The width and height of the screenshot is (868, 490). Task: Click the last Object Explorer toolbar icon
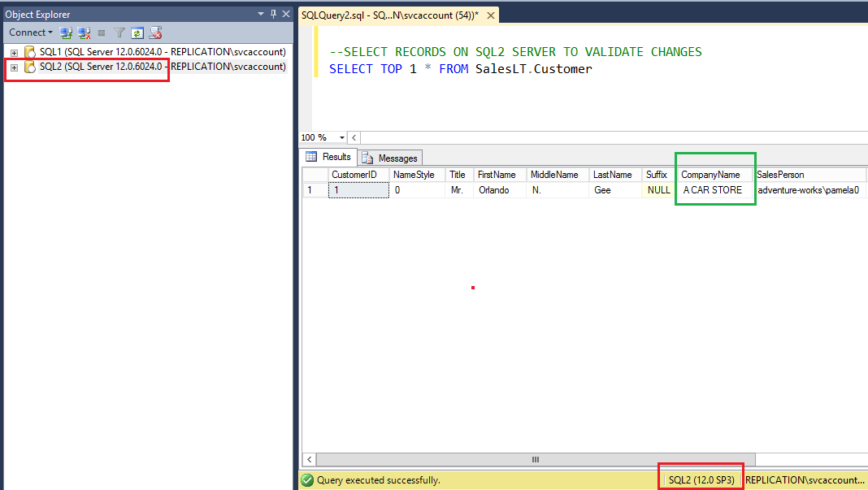(x=155, y=33)
